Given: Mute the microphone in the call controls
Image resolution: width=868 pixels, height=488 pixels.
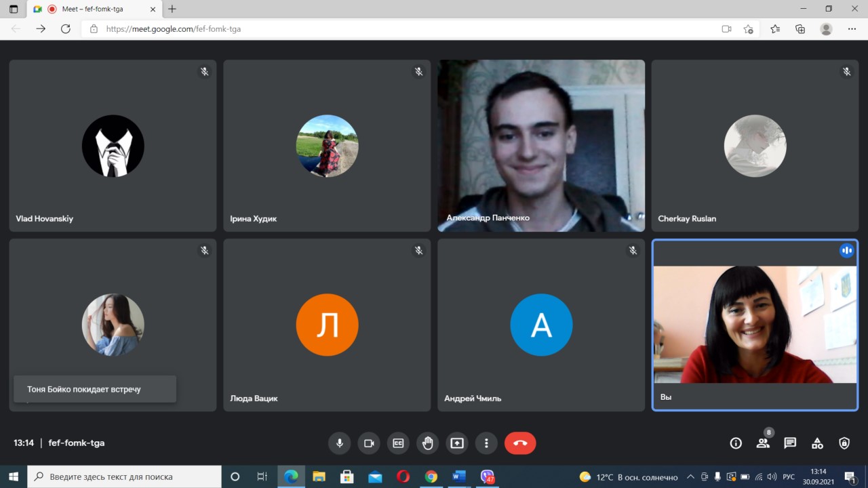Looking at the screenshot, I should tap(340, 443).
